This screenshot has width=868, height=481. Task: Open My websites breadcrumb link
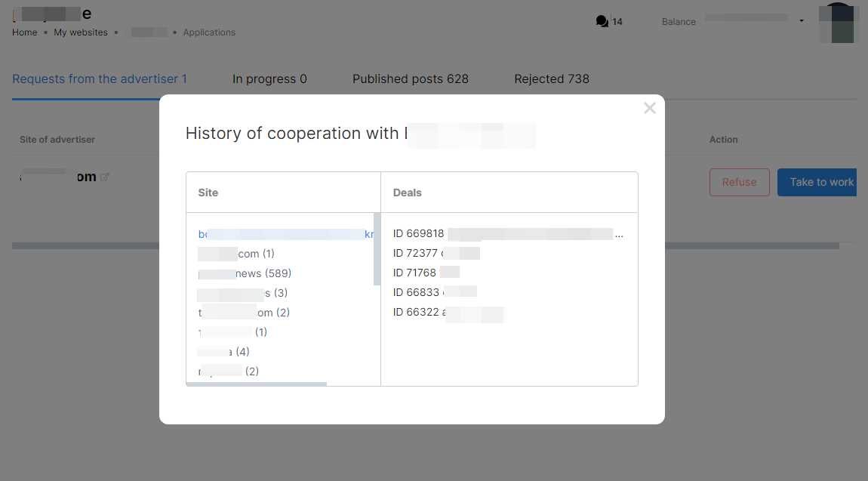tap(81, 32)
